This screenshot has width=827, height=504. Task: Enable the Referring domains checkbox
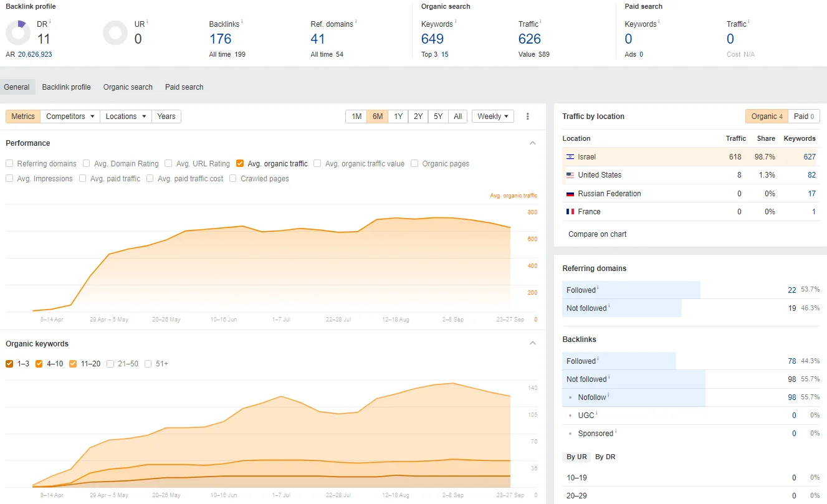[x=9, y=164]
